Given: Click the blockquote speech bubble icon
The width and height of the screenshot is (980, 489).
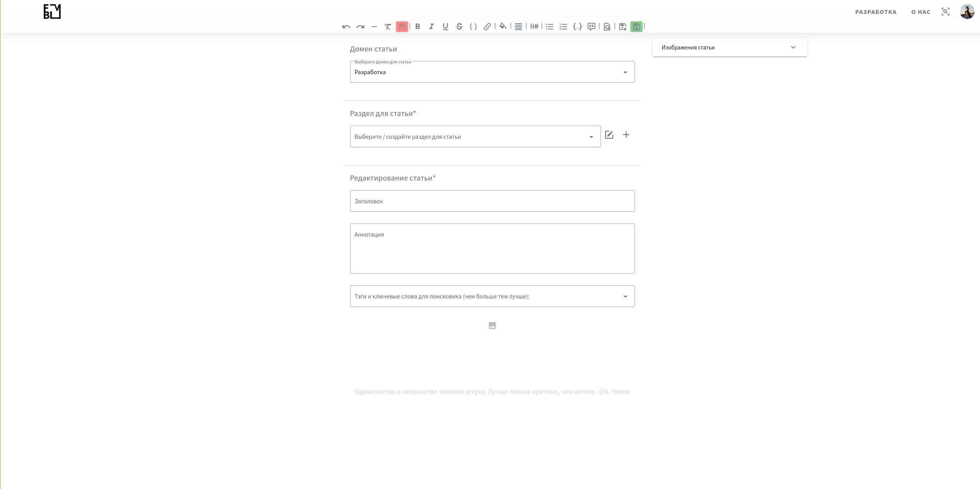Looking at the screenshot, I should coord(591,27).
